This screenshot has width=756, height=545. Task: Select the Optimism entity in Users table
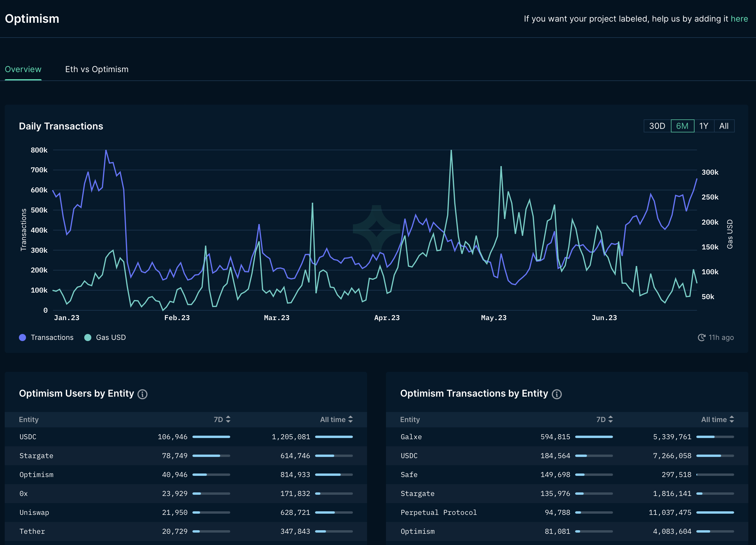(x=186, y=475)
